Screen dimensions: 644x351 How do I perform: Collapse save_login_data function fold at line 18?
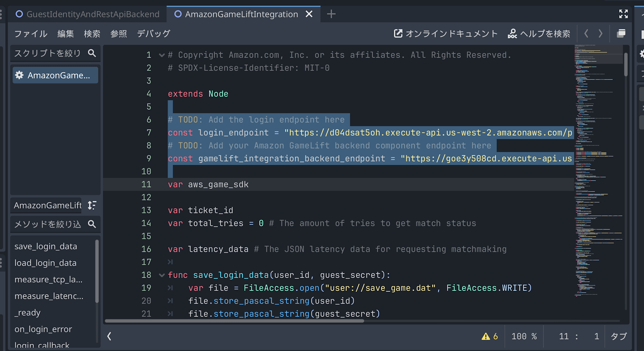(162, 275)
